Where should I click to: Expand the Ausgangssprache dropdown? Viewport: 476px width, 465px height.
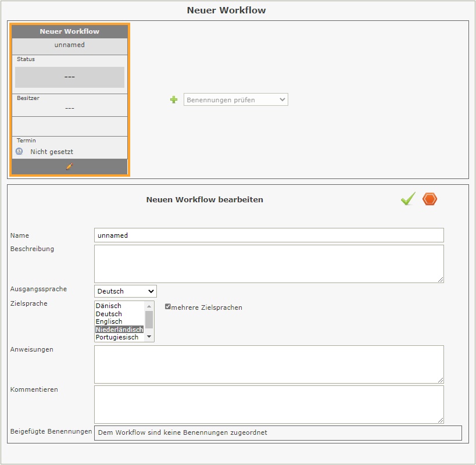126,291
